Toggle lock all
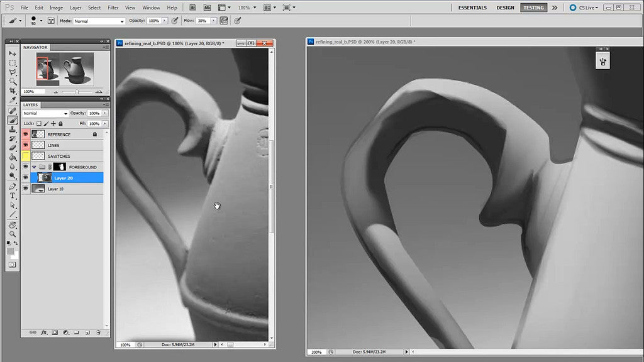Viewport: 644px width, 362px height. pos(61,124)
